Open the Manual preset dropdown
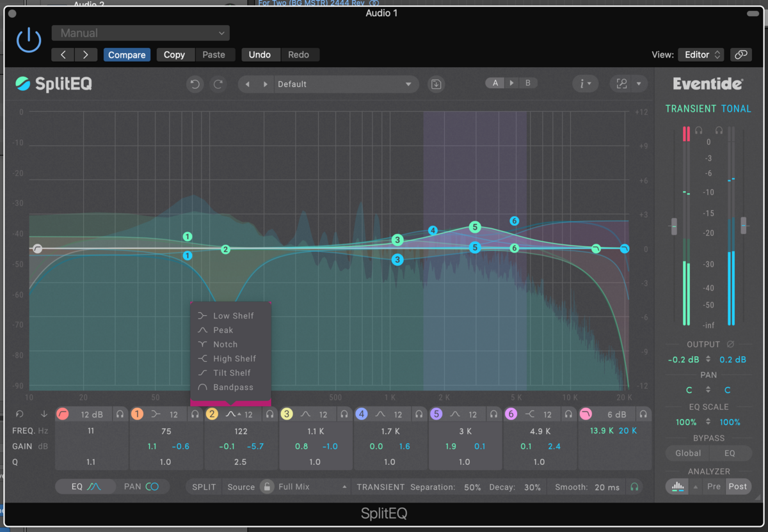 click(x=141, y=33)
